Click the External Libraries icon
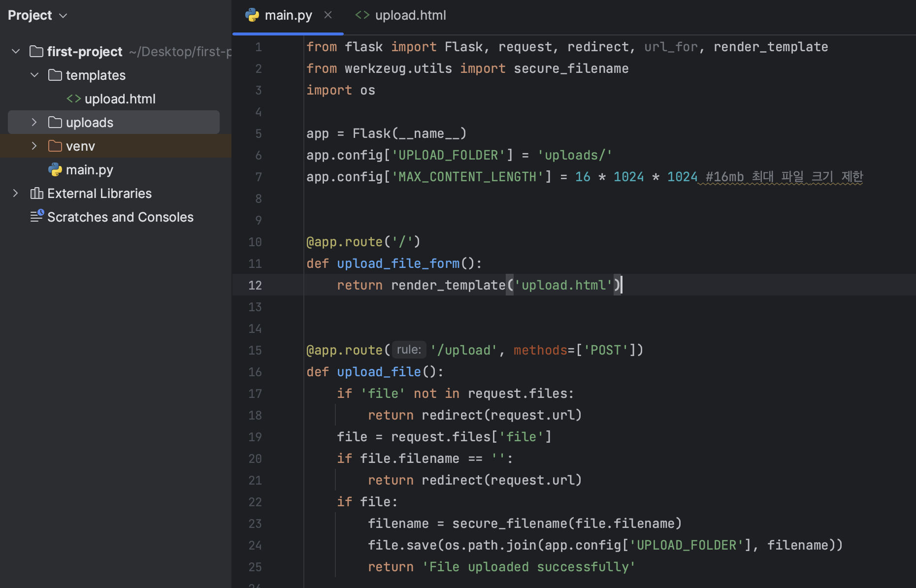This screenshot has height=588, width=916. pyautogui.click(x=36, y=193)
